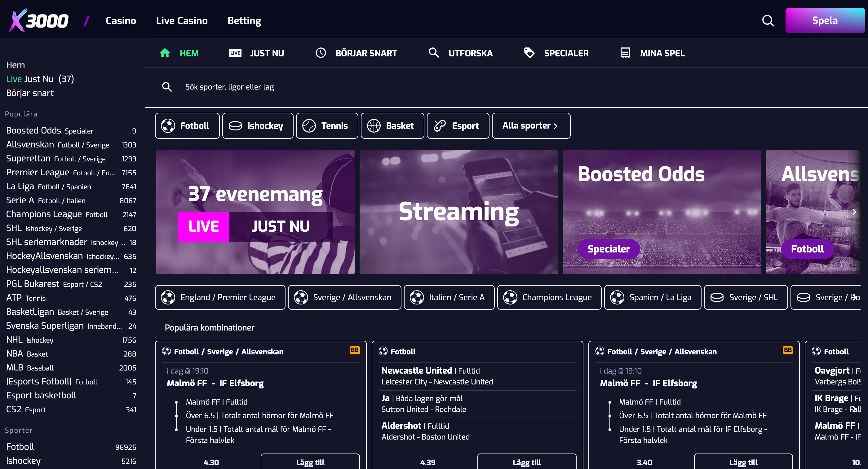Image resolution: width=868 pixels, height=469 pixels.
Task: Click the Spela button
Action: click(825, 20)
